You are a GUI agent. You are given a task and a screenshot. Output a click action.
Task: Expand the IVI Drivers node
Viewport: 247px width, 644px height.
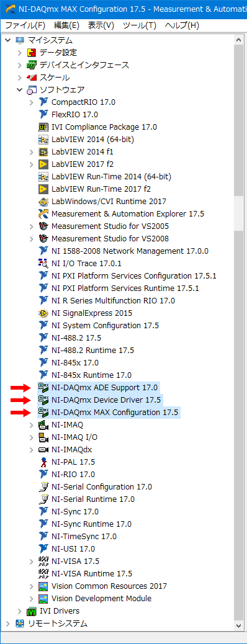click(x=19, y=610)
